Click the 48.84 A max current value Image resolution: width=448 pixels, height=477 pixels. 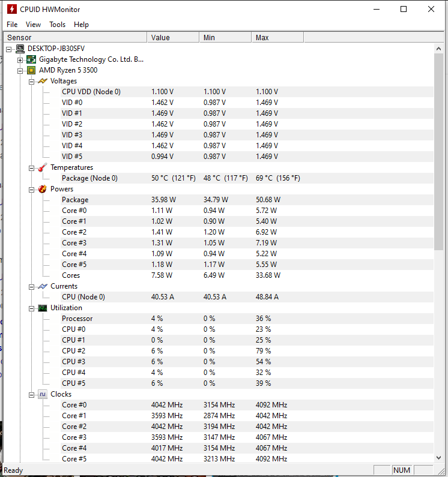(267, 297)
